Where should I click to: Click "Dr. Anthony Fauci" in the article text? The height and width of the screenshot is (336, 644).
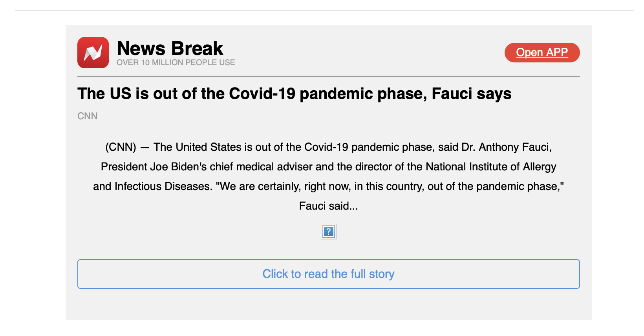click(506, 147)
